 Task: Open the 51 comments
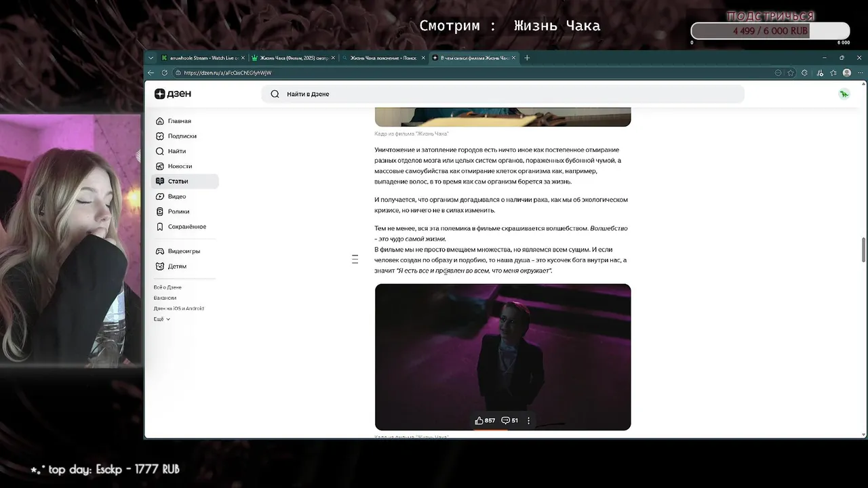[509, 420]
